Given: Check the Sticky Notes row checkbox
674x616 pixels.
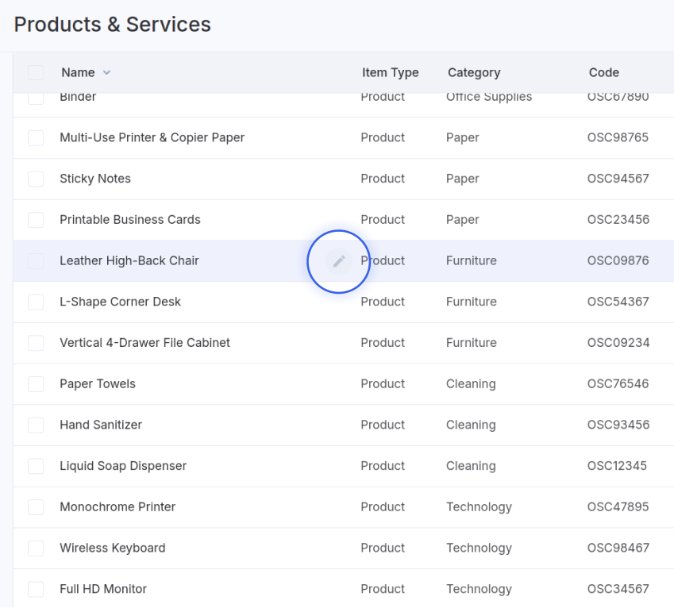Looking at the screenshot, I should coord(36,179).
